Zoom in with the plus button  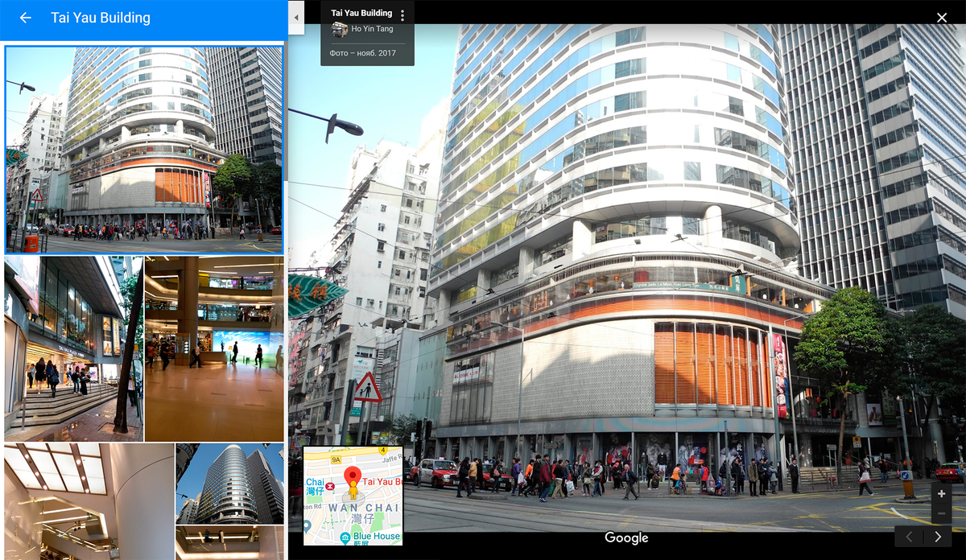[x=942, y=494]
